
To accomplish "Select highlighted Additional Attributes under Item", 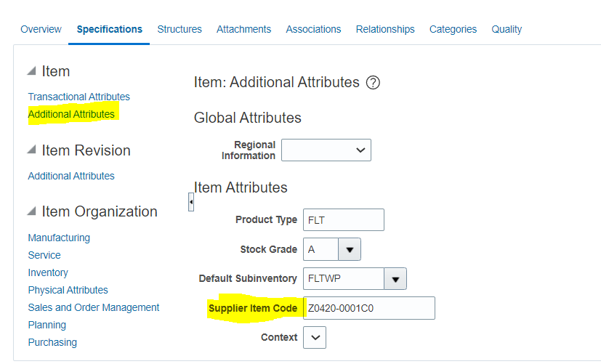I will pos(71,114).
